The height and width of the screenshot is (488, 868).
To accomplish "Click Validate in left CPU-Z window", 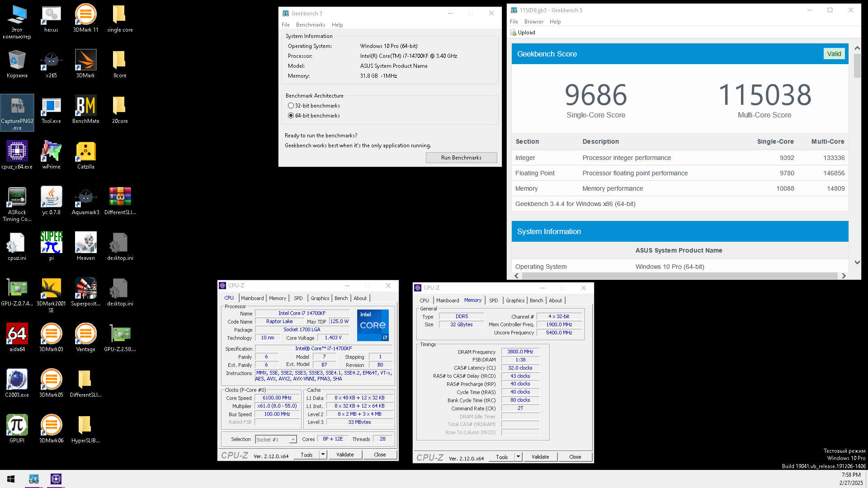I will pos(345,455).
